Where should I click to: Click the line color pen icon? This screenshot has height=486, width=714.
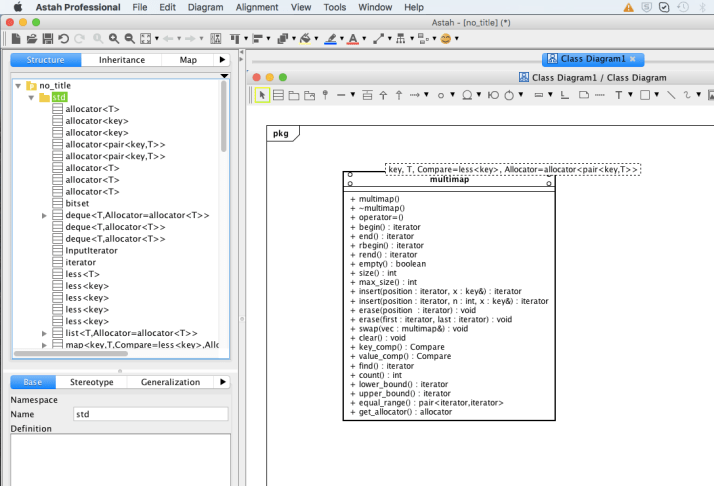(331, 39)
